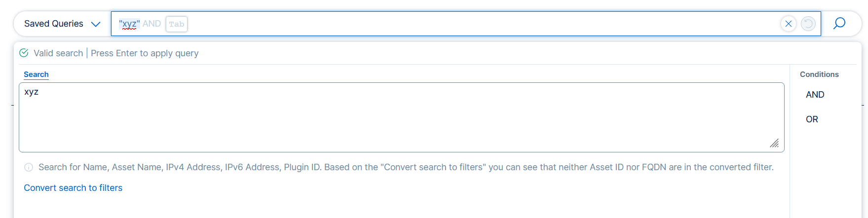The height and width of the screenshot is (218, 868).
Task: Click the info icon beside the help text
Action: [x=29, y=167]
